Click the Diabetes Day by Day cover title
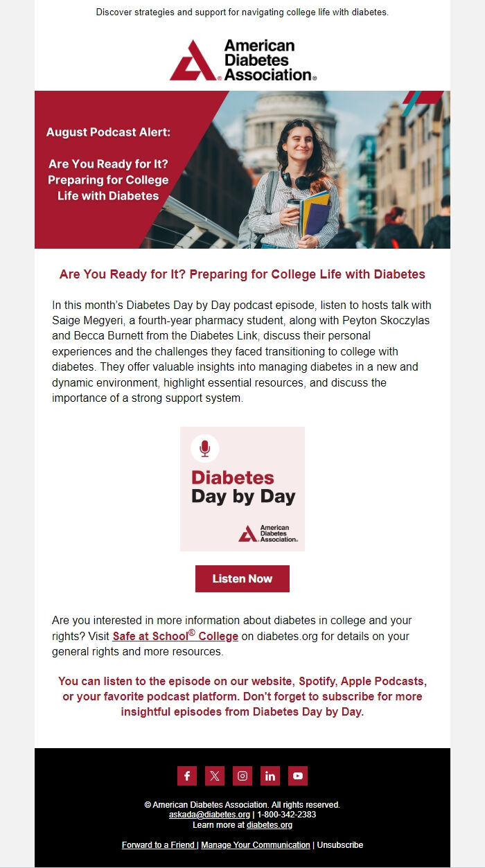485x868 pixels. tap(242, 487)
